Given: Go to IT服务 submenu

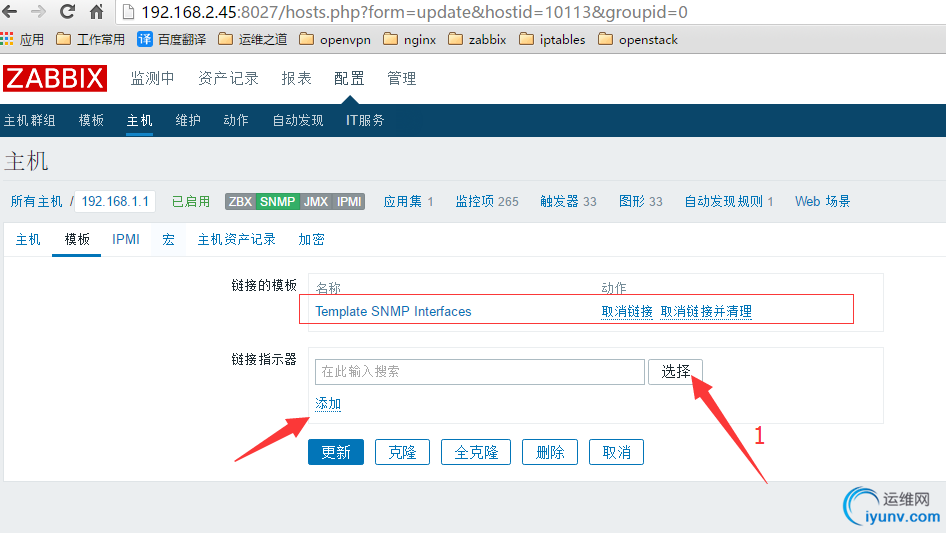Looking at the screenshot, I should pos(365,120).
